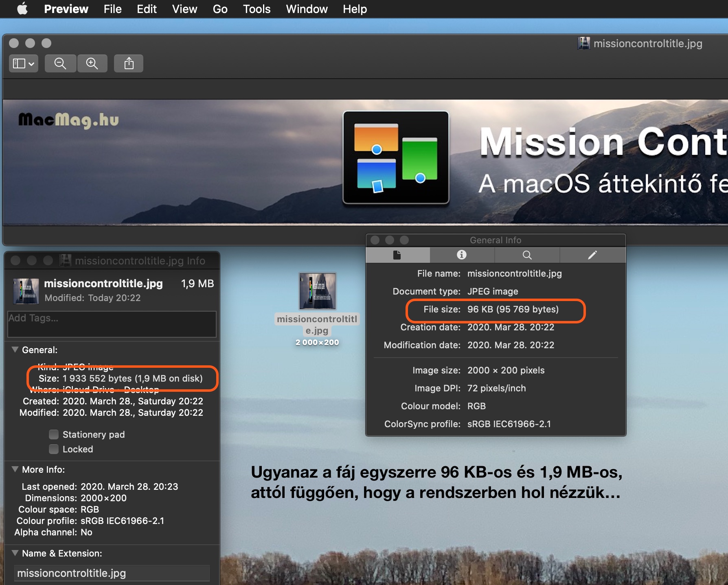Enable the Locked checkbox

(54, 449)
